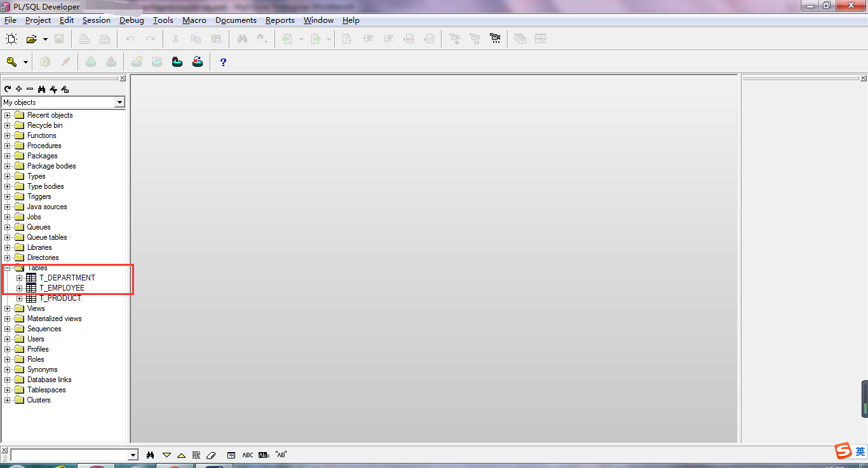Select the Database links folder
The image size is (868, 468).
pos(49,380)
